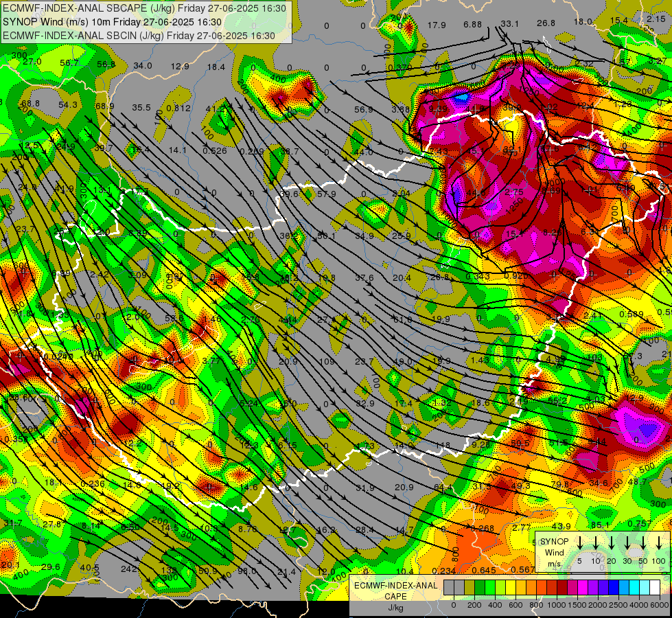Click the CIN value '29.6' bottom left
The height and width of the screenshot is (618, 672).
[51, 567]
